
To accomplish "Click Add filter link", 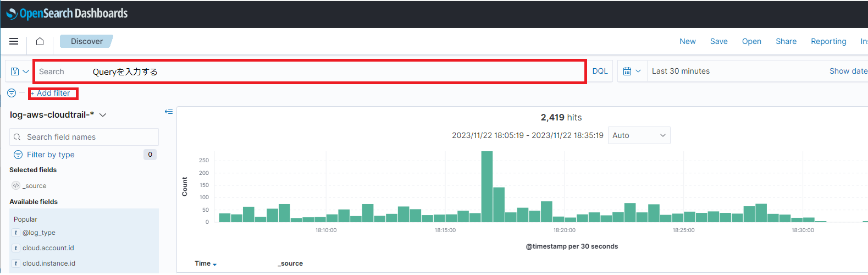I will (x=51, y=93).
